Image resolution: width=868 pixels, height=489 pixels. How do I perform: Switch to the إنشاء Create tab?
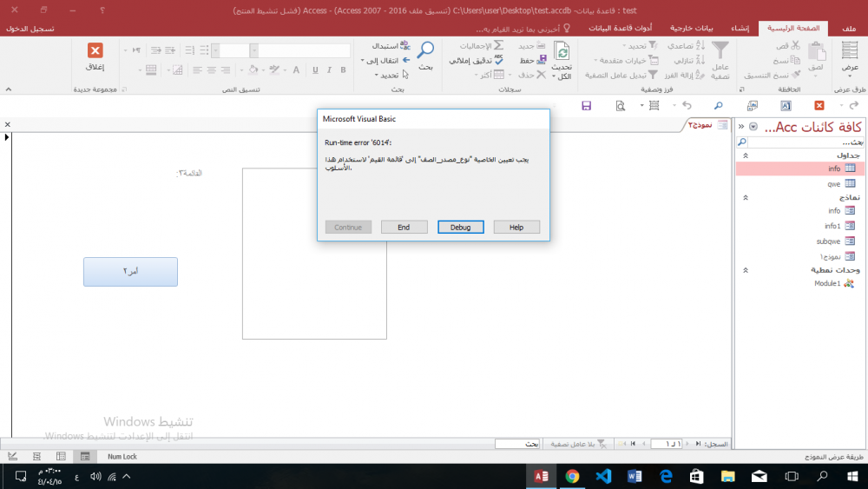pyautogui.click(x=740, y=29)
